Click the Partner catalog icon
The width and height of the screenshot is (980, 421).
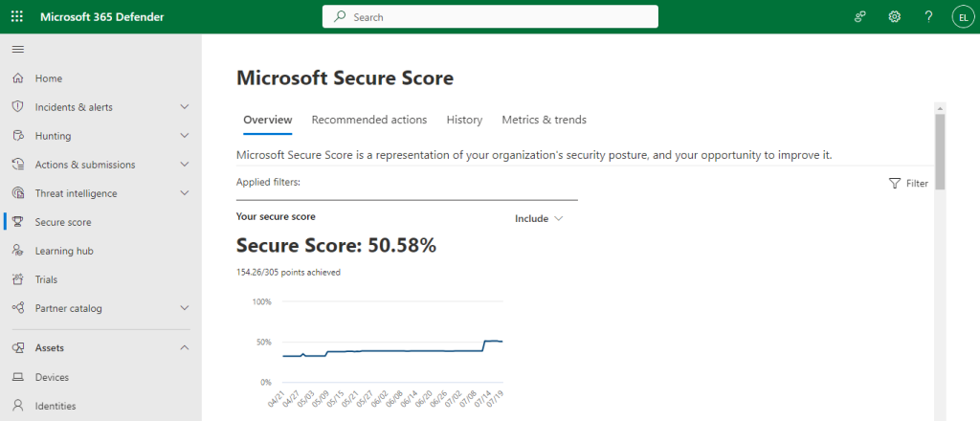18,308
